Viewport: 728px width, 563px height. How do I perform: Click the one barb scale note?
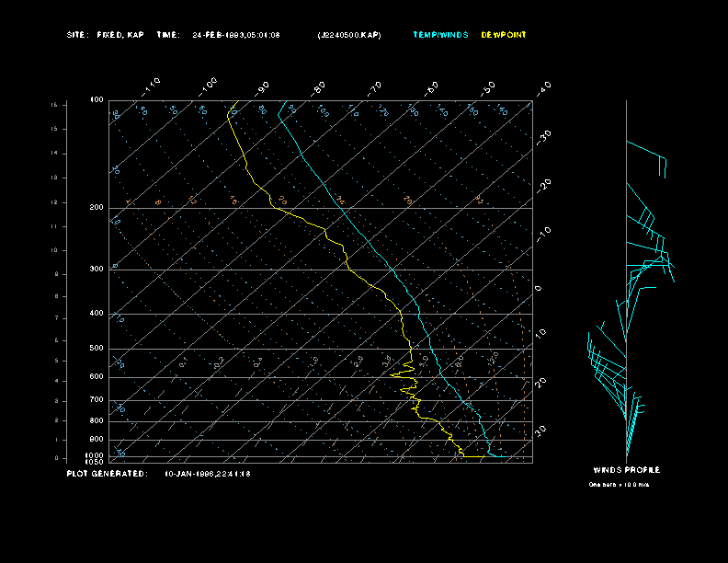(619, 485)
